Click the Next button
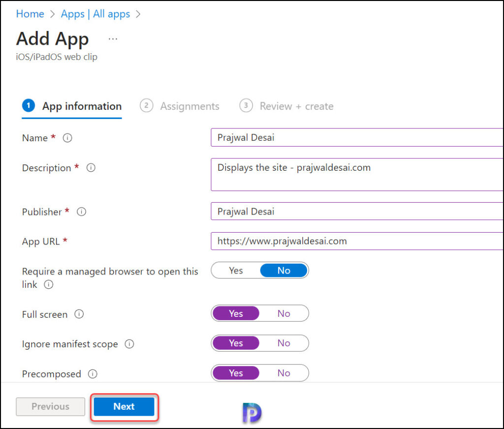The height and width of the screenshot is (429, 504). [124, 406]
